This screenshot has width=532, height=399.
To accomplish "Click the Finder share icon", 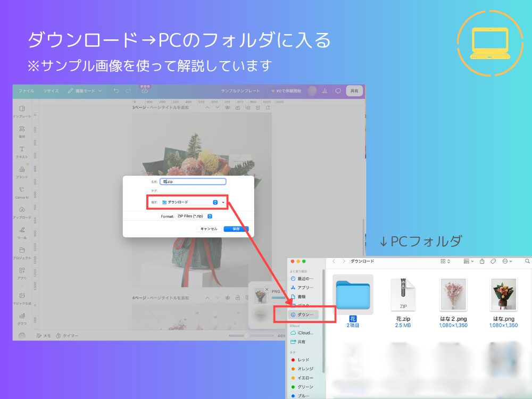I will tap(482, 261).
